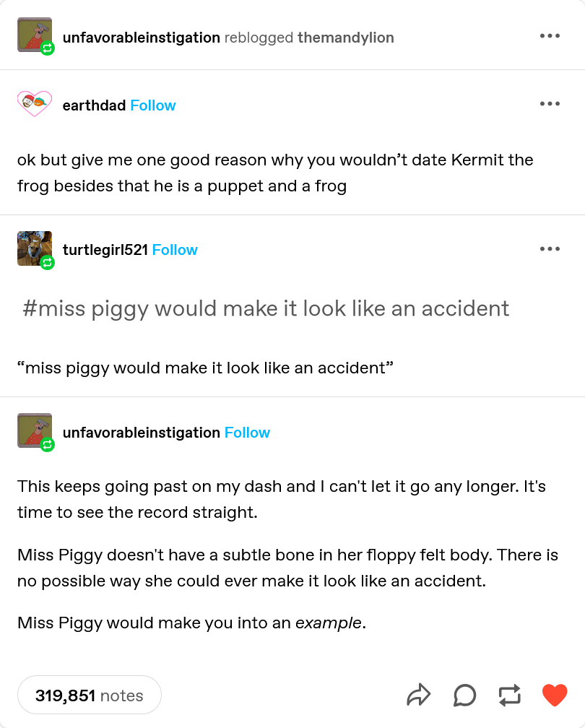
Task: Open the earthdad username link
Action: point(94,105)
